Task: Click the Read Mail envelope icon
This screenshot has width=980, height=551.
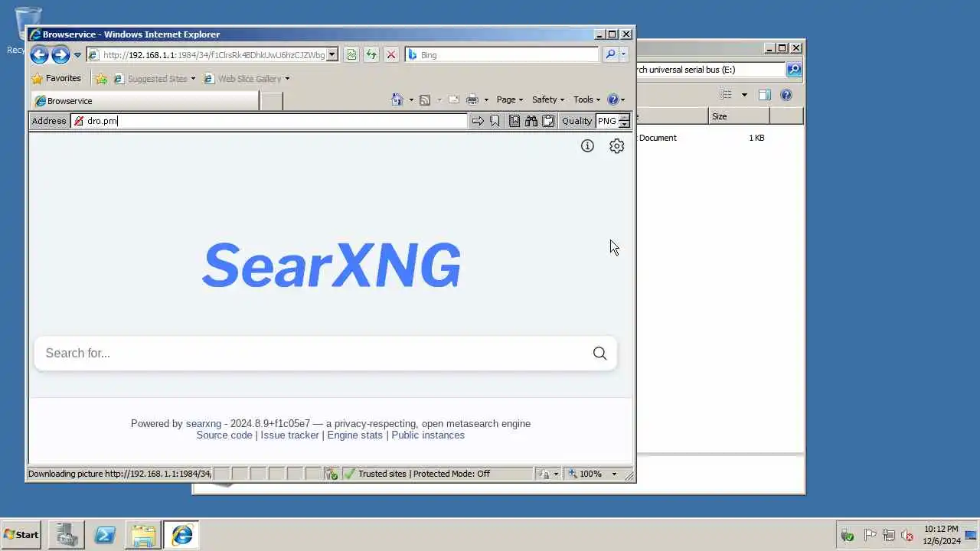Action: [x=453, y=99]
